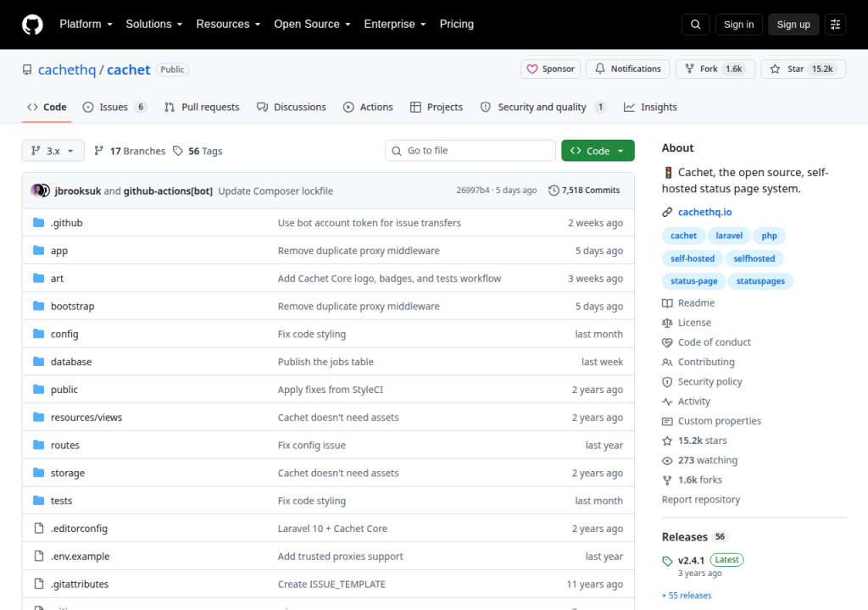View 1.6k forks in the About sidebar

692,480
